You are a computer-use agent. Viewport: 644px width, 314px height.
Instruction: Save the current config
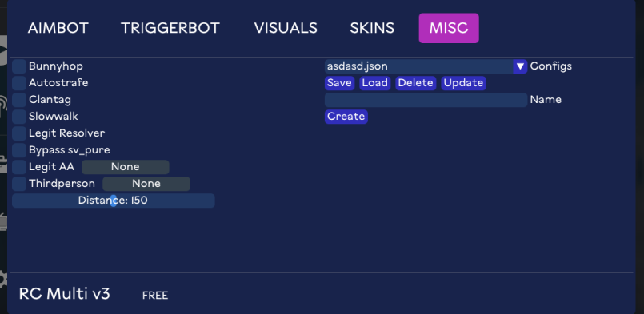339,83
